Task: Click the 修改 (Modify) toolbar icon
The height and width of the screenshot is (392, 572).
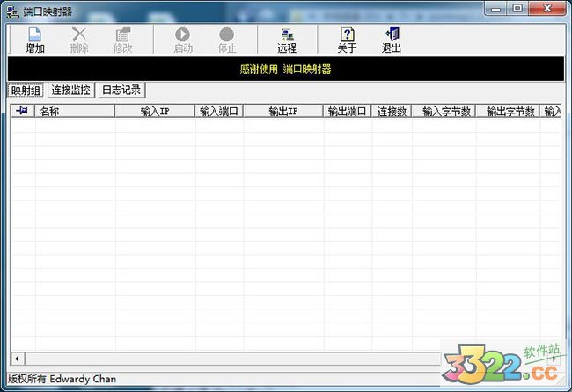Action: tap(122, 40)
